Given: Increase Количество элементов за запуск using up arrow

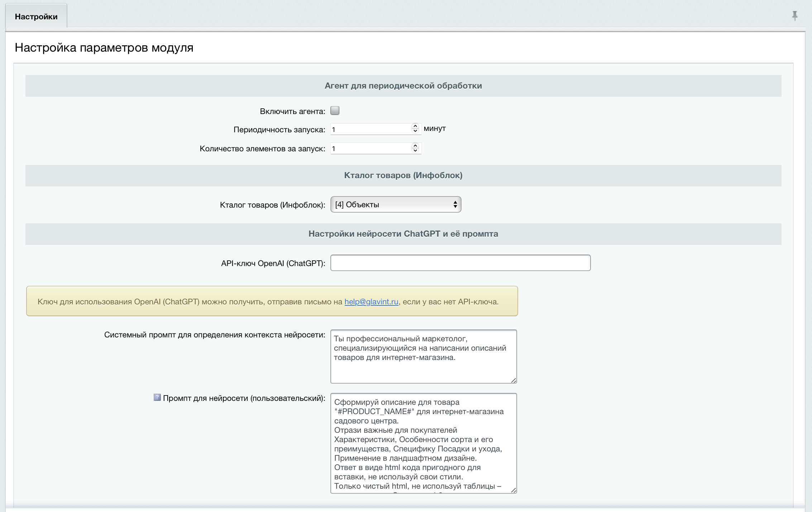Looking at the screenshot, I should click(415, 146).
